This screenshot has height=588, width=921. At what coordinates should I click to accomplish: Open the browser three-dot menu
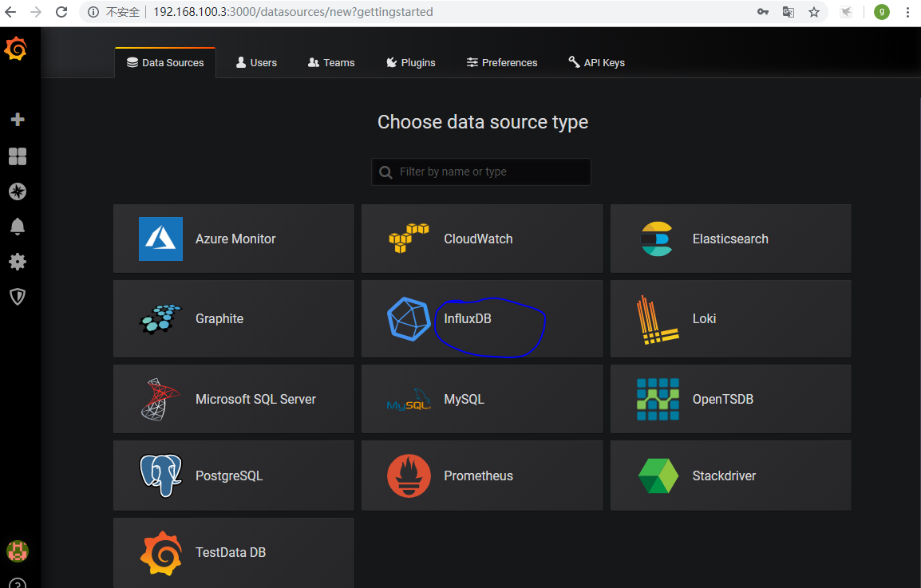[x=907, y=12]
